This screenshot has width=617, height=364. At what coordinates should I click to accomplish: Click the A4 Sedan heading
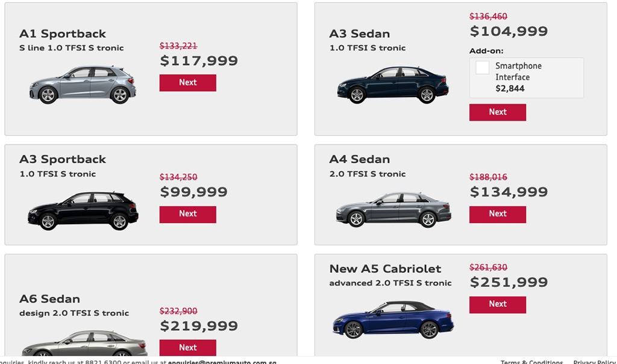coord(360,159)
